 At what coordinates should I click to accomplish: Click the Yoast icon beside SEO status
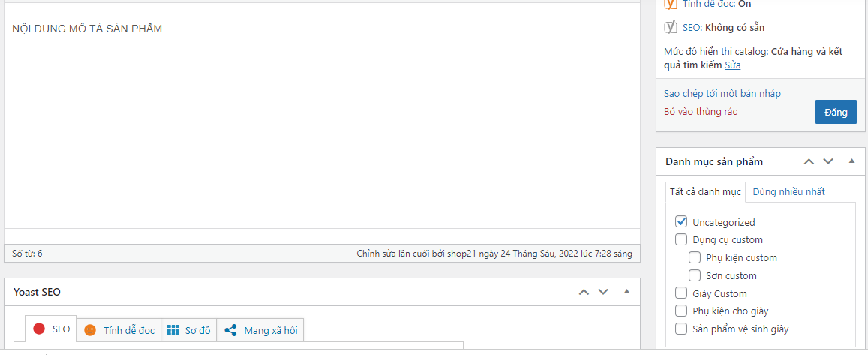(x=671, y=28)
